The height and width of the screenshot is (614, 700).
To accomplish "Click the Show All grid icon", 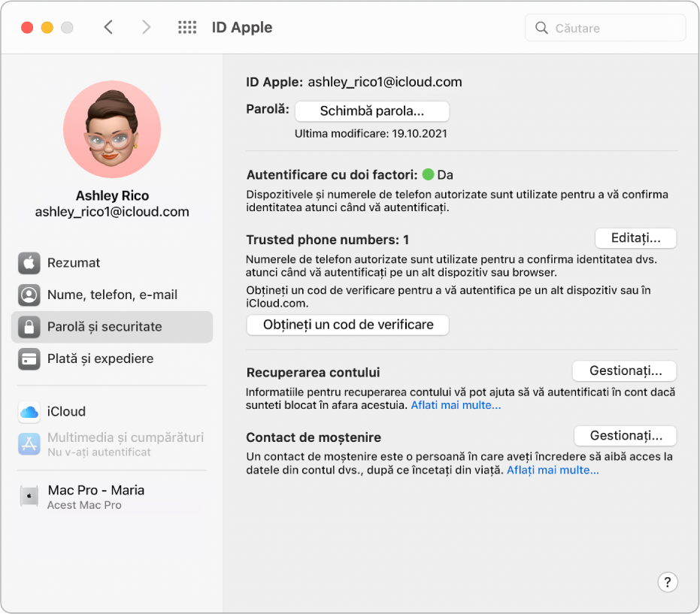I will pyautogui.click(x=186, y=27).
